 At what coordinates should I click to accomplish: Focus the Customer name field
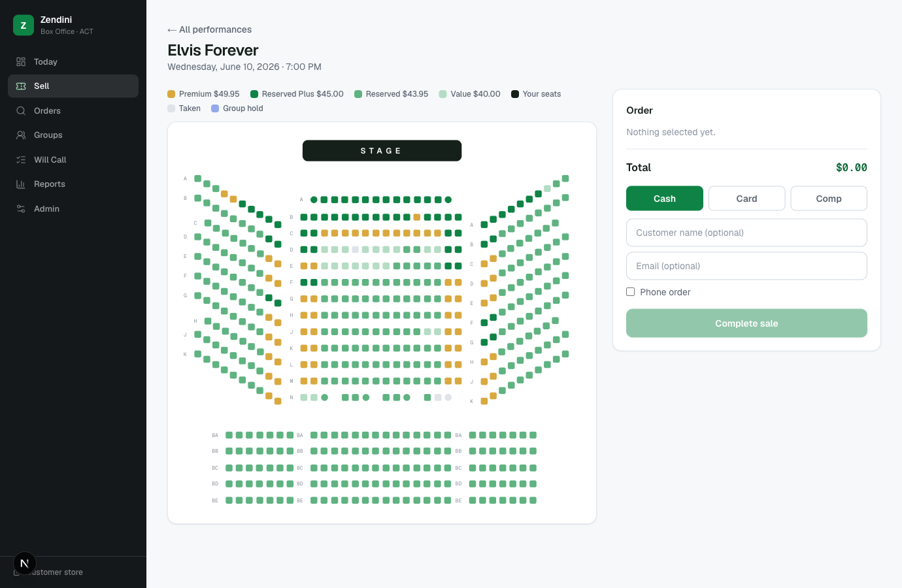click(746, 233)
